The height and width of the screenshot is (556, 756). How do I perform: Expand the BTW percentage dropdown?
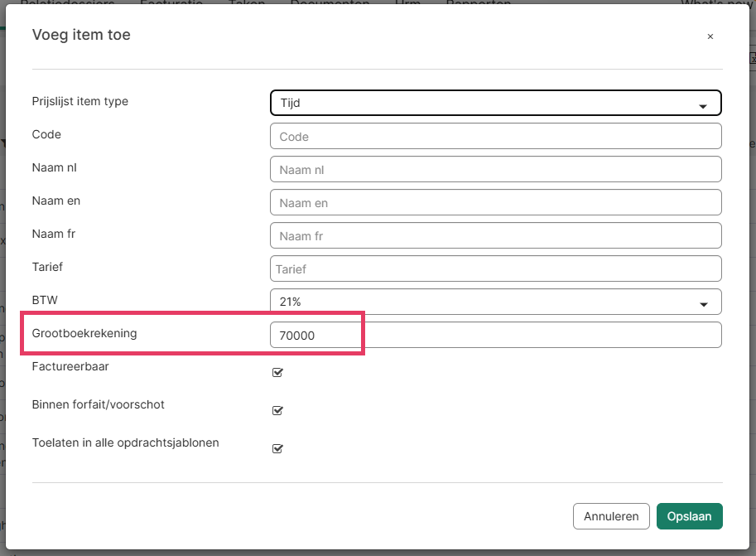[x=495, y=302]
